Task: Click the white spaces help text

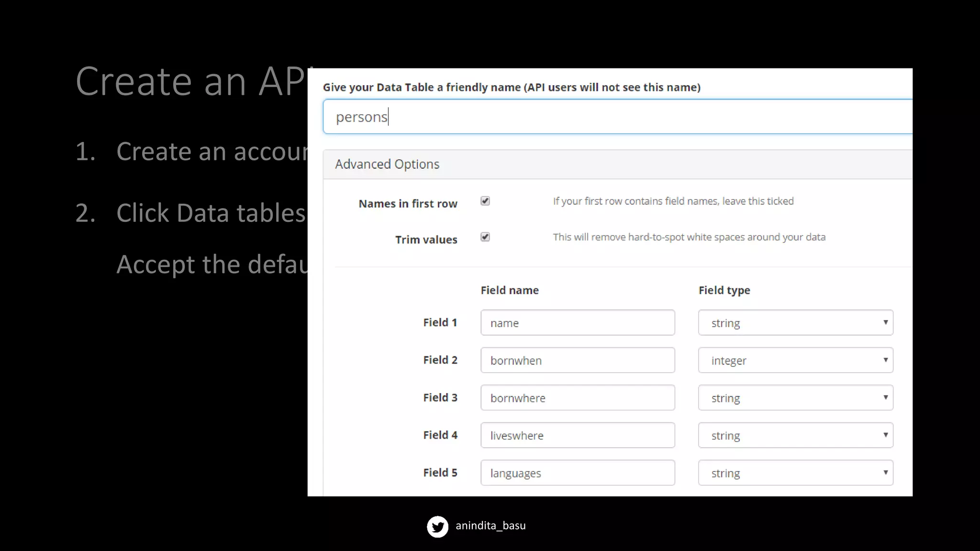Action: click(x=689, y=237)
